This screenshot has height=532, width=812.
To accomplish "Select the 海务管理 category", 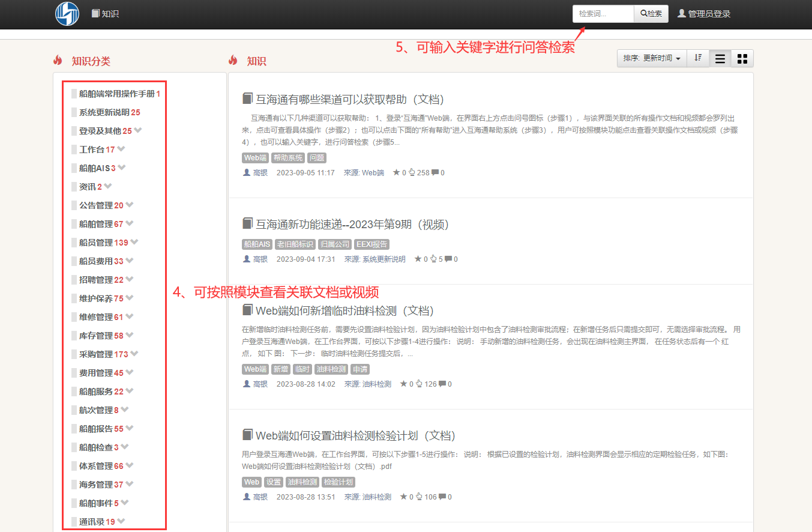I will pyautogui.click(x=96, y=485).
